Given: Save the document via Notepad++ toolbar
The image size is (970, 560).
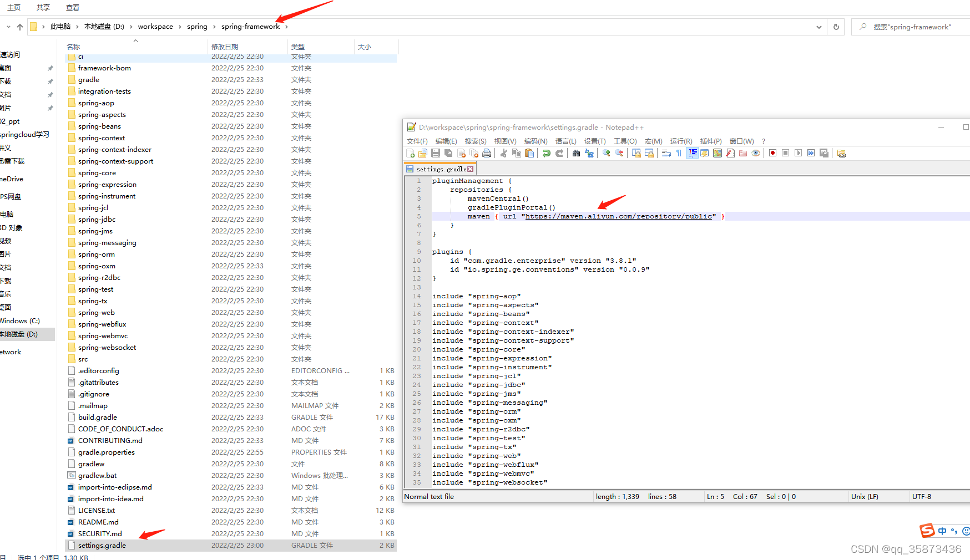Looking at the screenshot, I should 436,154.
